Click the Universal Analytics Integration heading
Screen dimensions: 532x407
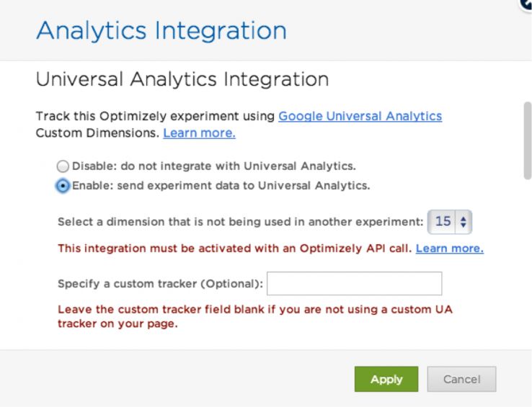[x=182, y=79]
